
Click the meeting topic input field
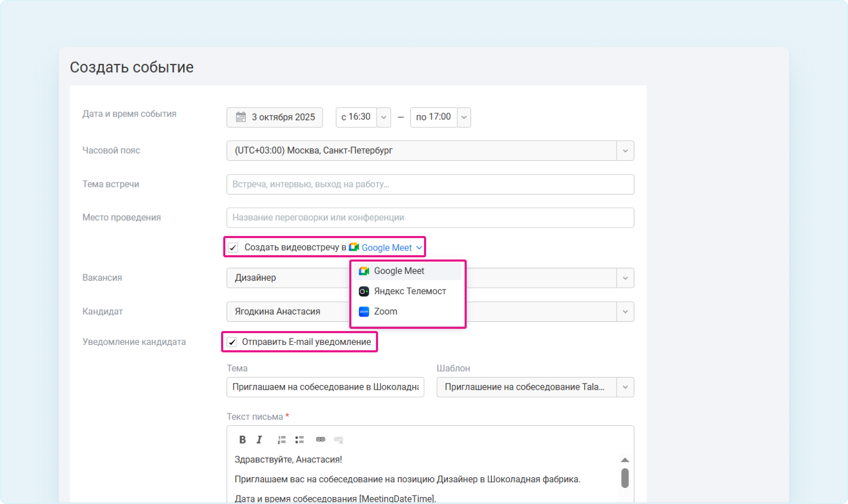(430, 185)
